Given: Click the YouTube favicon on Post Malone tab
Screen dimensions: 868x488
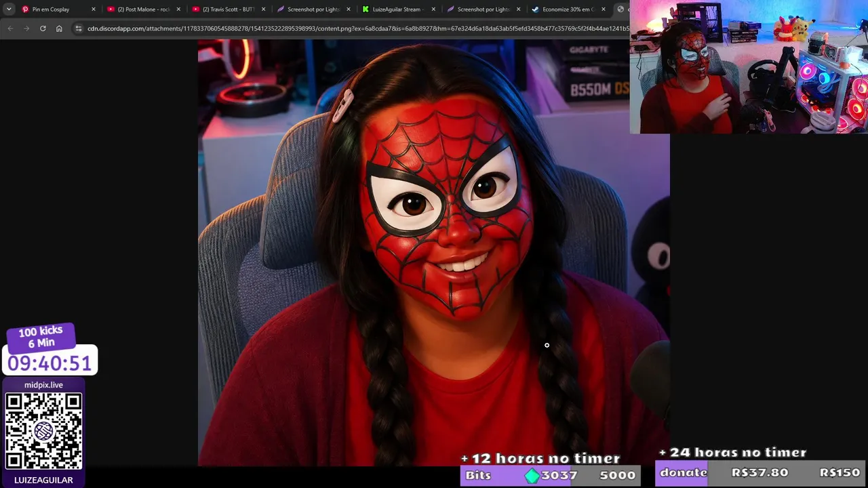Looking at the screenshot, I should pyautogui.click(x=111, y=9).
